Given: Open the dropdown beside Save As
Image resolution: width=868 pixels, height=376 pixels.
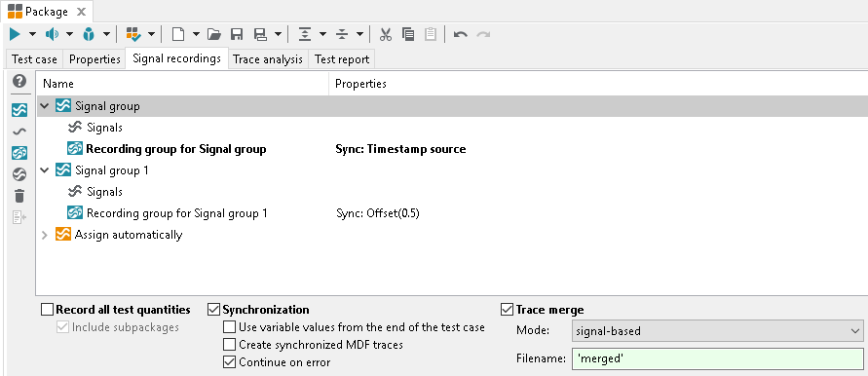Looking at the screenshot, I should 278,35.
